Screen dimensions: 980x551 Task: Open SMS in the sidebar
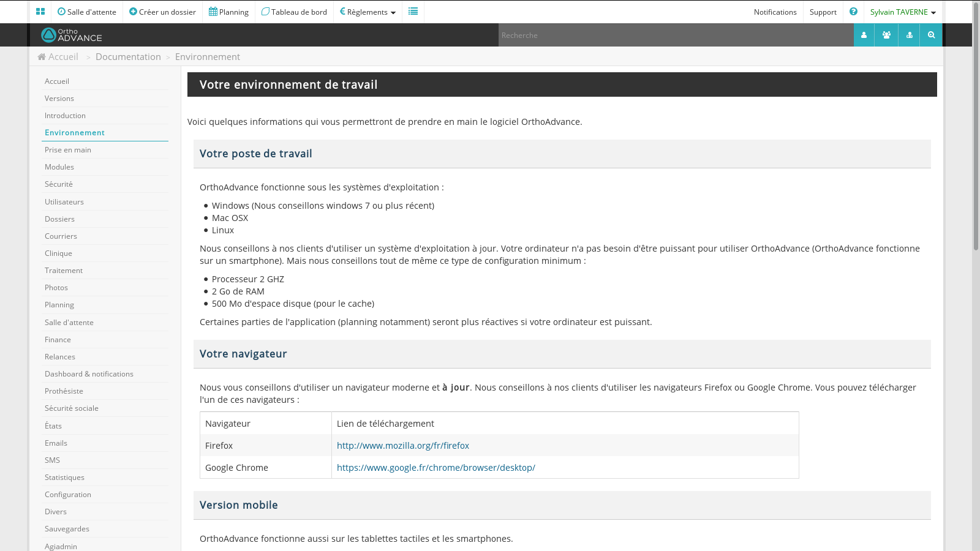tap(105, 460)
